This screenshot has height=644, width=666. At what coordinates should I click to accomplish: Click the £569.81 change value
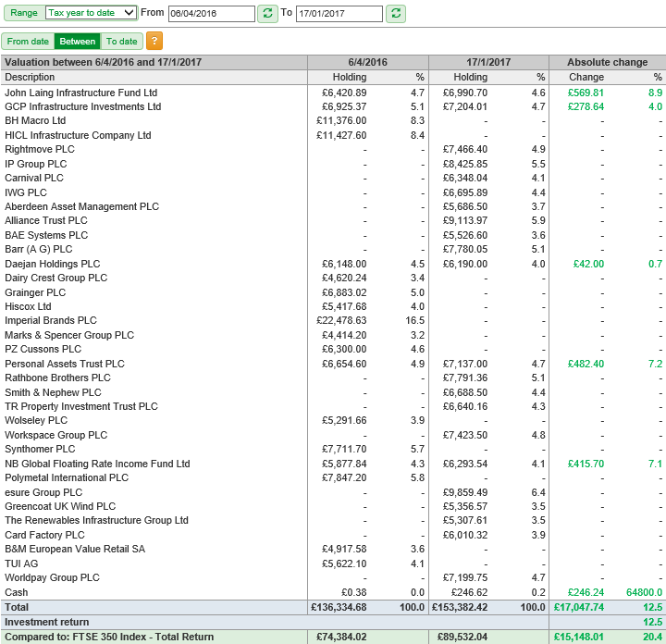(586, 93)
